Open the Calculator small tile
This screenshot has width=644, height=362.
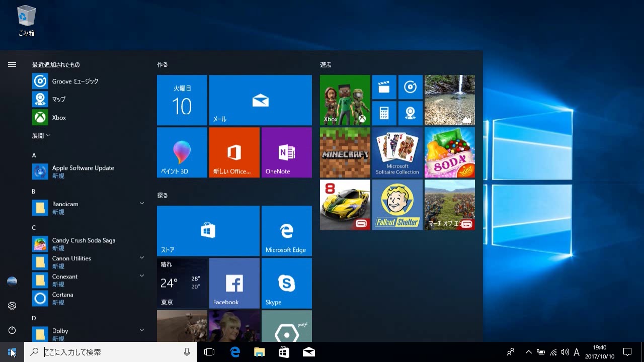click(384, 113)
